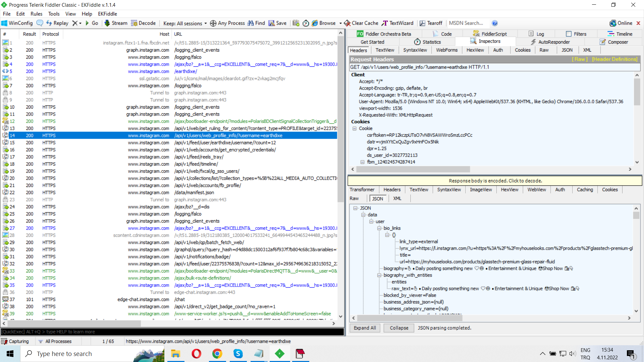Click the encoded response body decode bar
Image resolution: width=644 pixels, height=362 pixels.
point(495,181)
